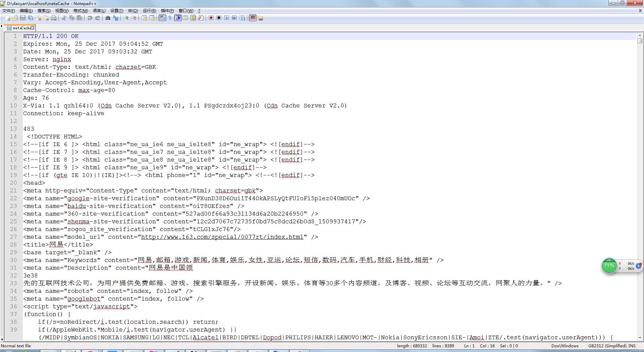This screenshot has height=352, width=644.
Task: Open the 视图(V) View menu
Action: tap(62, 11)
